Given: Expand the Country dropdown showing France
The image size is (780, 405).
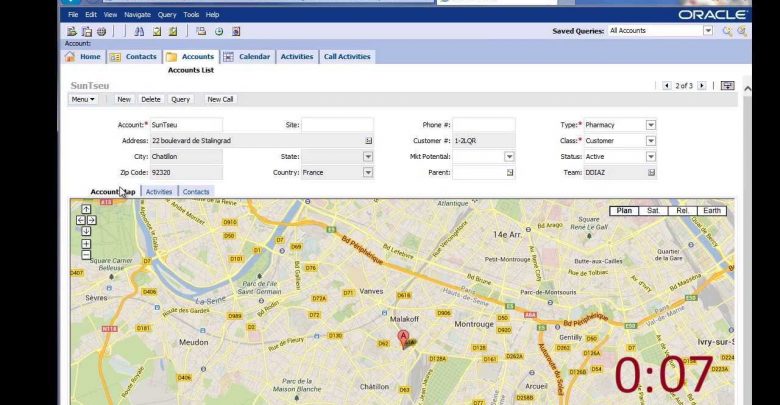Looking at the screenshot, I should tap(368, 173).
